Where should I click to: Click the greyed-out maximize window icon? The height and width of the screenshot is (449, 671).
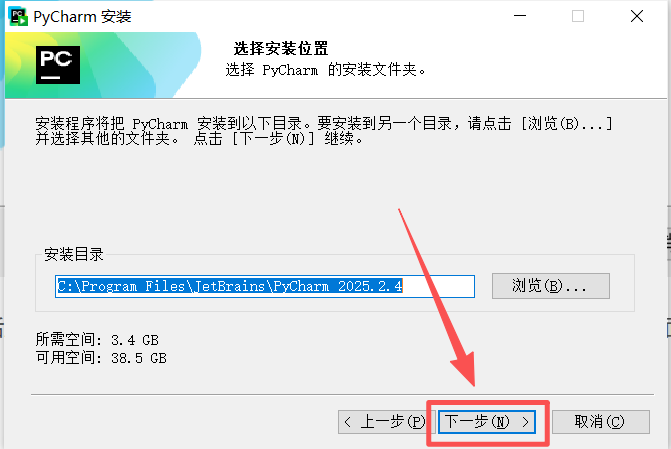[x=578, y=16]
